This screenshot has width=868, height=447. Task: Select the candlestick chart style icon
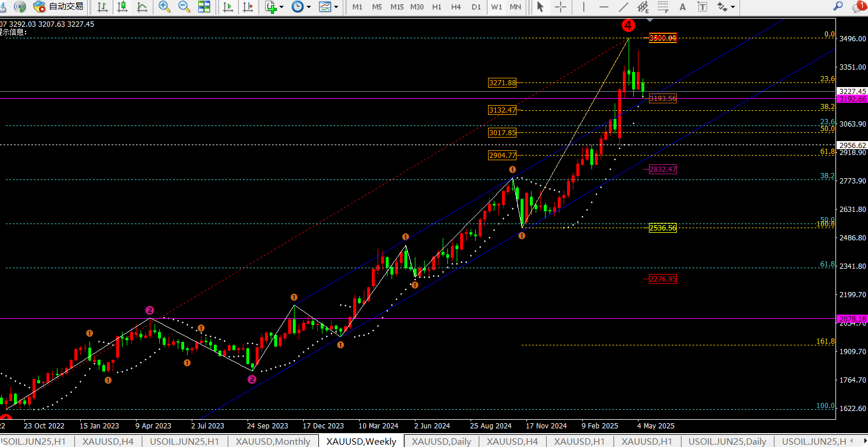pyautogui.click(x=122, y=7)
